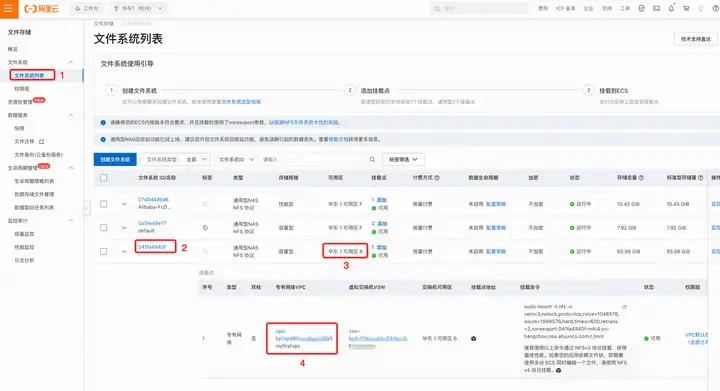Open 日志分析 in the sidebar

pos(24,260)
